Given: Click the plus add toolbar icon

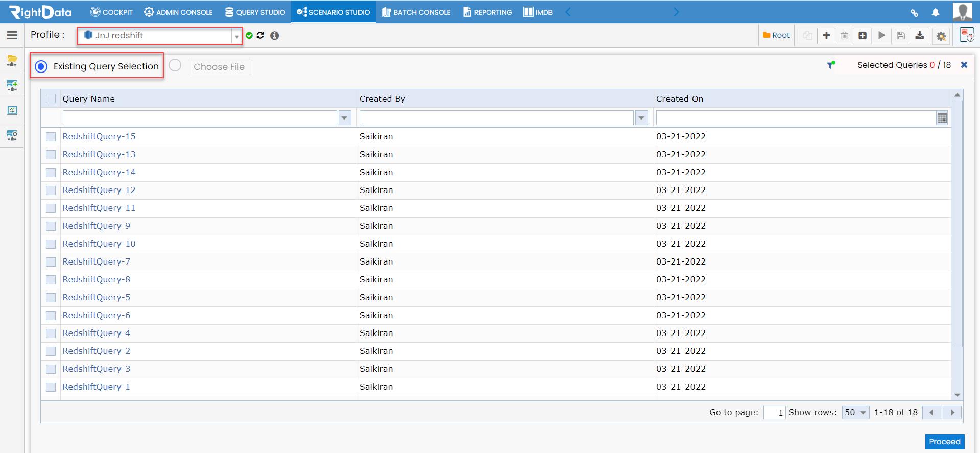Looking at the screenshot, I should click(x=826, y=35).
